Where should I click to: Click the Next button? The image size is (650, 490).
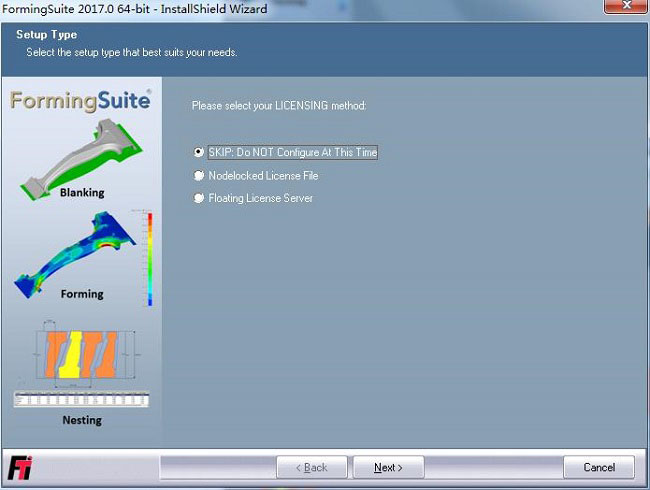point(388,467)
